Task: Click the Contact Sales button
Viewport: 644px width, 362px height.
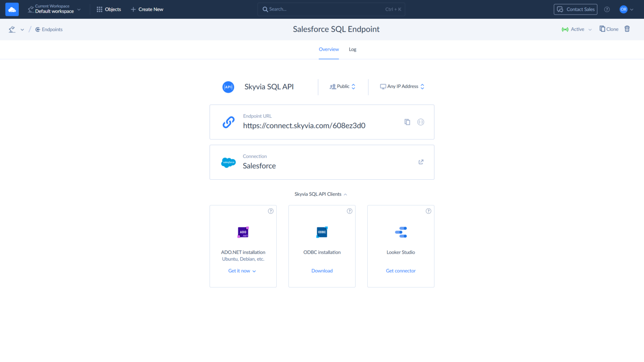Action: [x=575, y=9]
